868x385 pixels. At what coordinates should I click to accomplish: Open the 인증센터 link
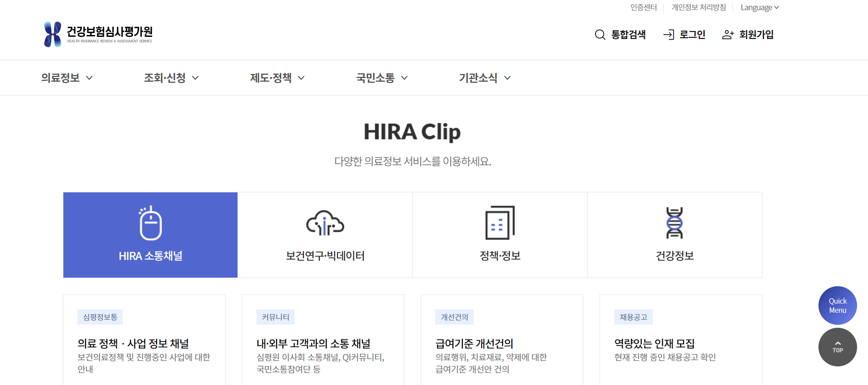click(644, 7)
